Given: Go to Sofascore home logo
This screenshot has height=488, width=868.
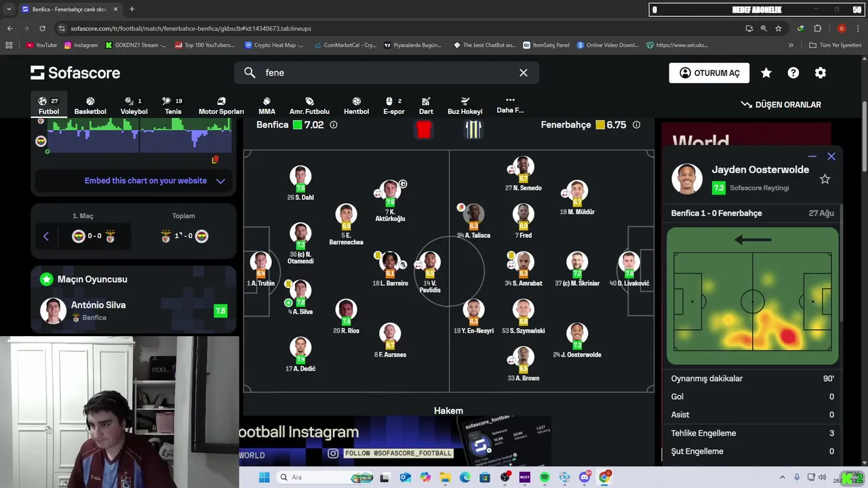Looking at the screenshot, I should click(x=75, y=73).
